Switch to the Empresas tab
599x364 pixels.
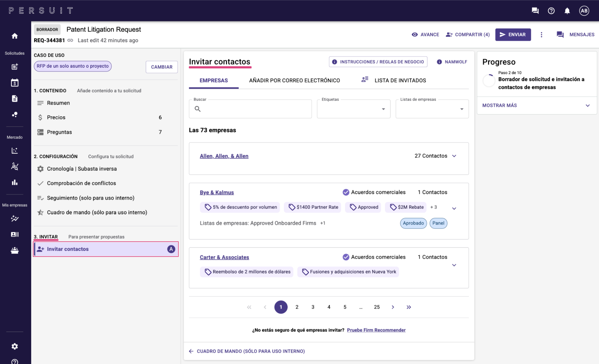coord(214,80)
